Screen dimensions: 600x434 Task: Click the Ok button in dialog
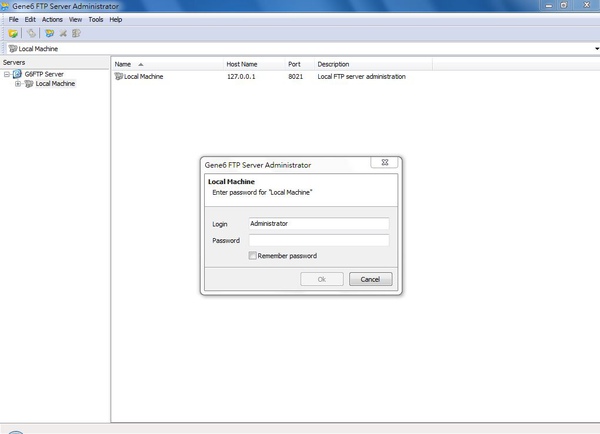click(x=322, y=279)
